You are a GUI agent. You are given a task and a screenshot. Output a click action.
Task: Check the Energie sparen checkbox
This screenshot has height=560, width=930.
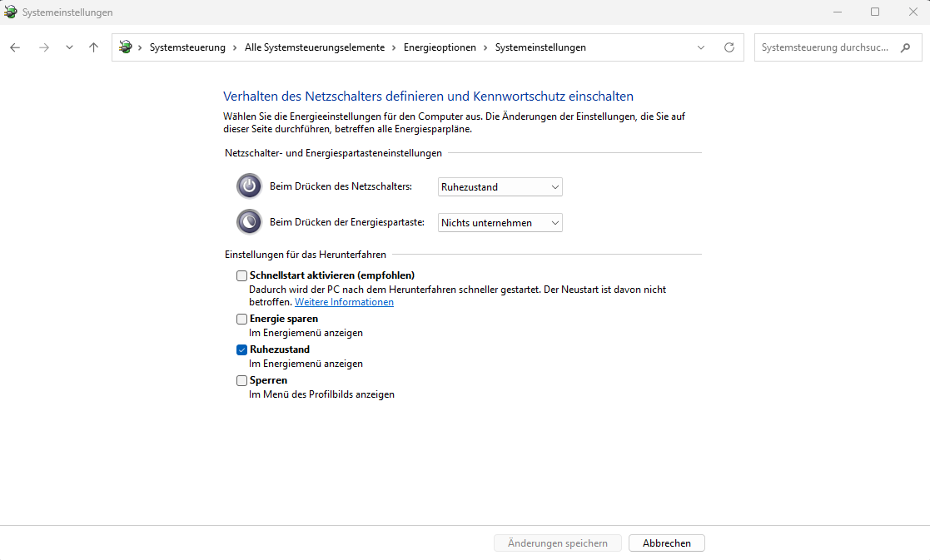coord(242,319)
